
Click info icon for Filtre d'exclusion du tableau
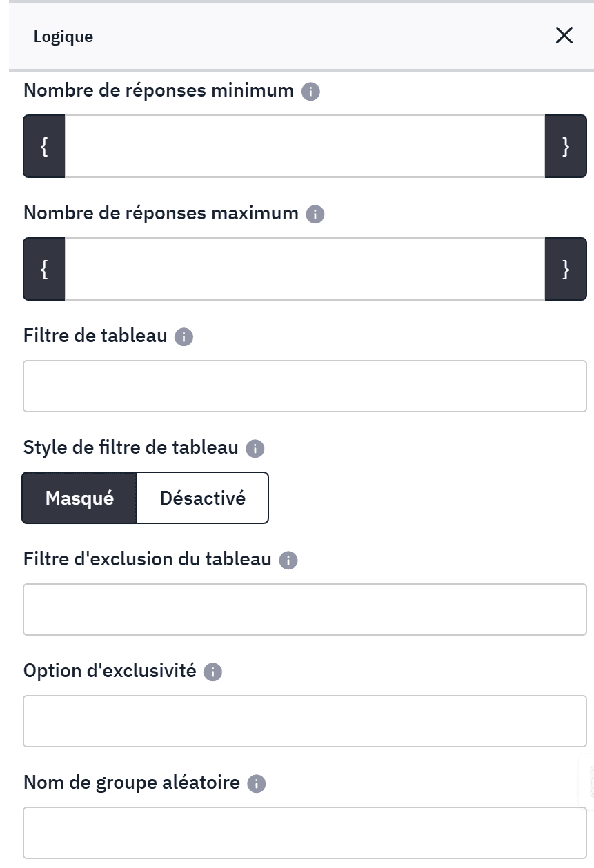(288, 561)
